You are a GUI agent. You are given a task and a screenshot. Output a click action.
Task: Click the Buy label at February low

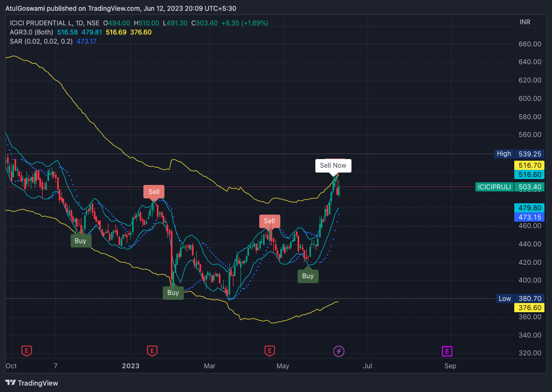click(x=173, y=293)
